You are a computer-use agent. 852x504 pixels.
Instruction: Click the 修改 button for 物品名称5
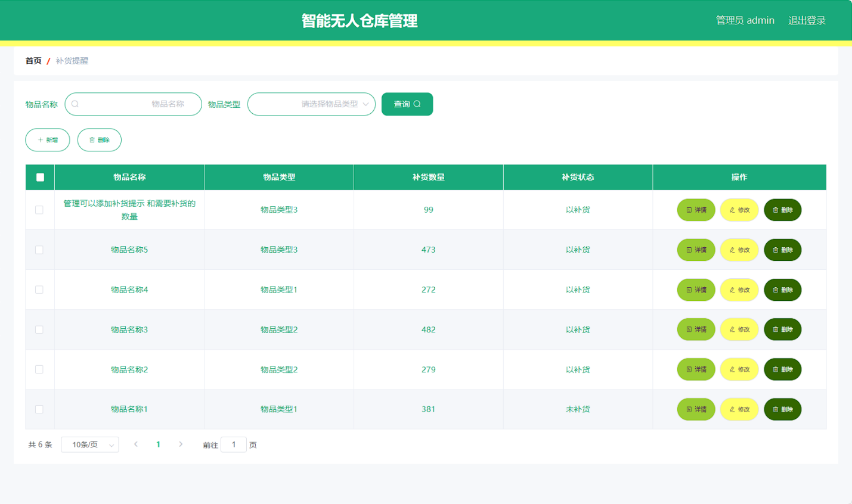[x=739, y=250]
